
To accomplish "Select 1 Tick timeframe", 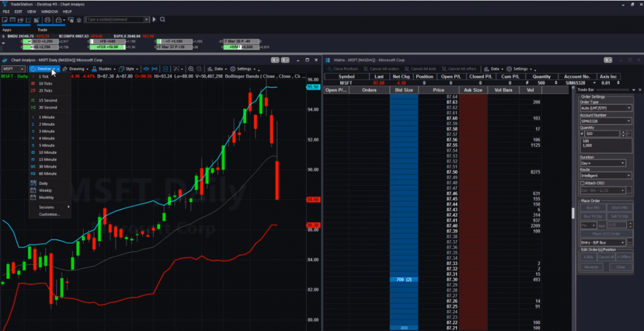I will (50, 76).
